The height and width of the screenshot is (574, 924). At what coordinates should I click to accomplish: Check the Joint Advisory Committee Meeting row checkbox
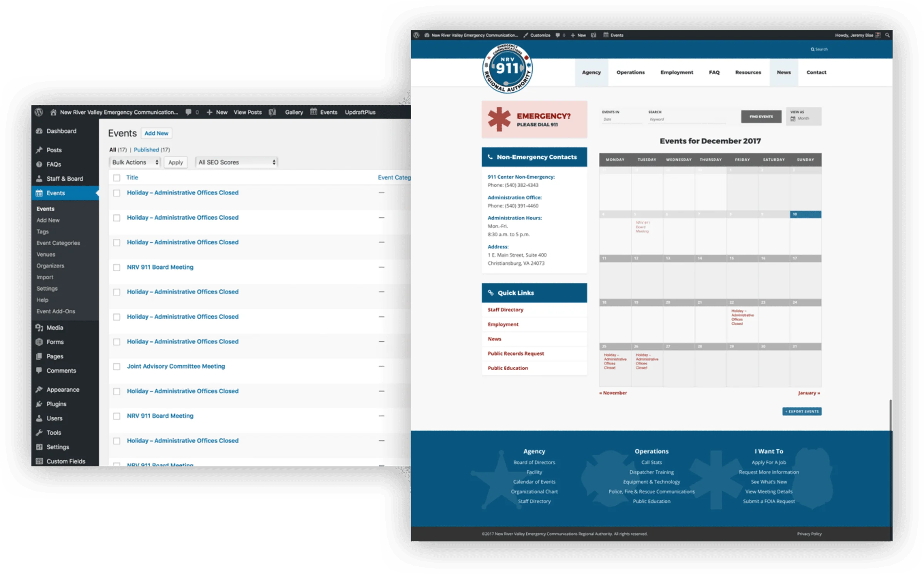pyautogui.click(x=117, y=366)
